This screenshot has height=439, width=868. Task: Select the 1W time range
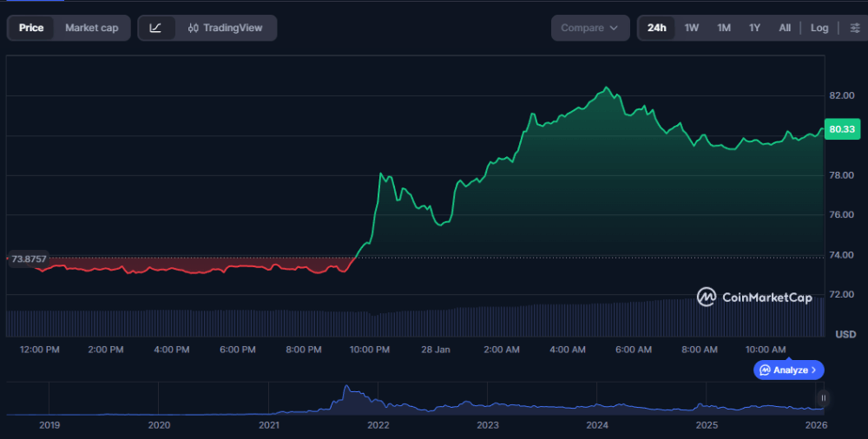(x=692, y=28)
